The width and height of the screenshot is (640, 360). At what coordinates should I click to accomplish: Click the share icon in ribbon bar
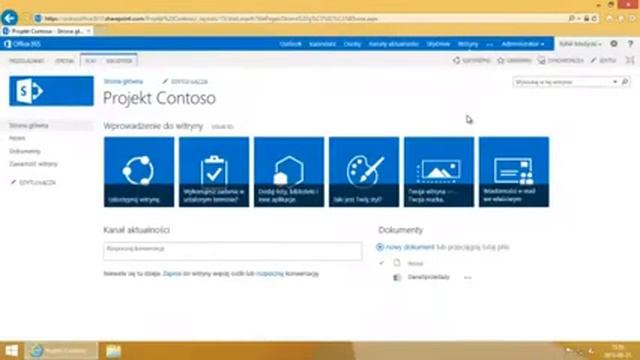pos(456,60)
